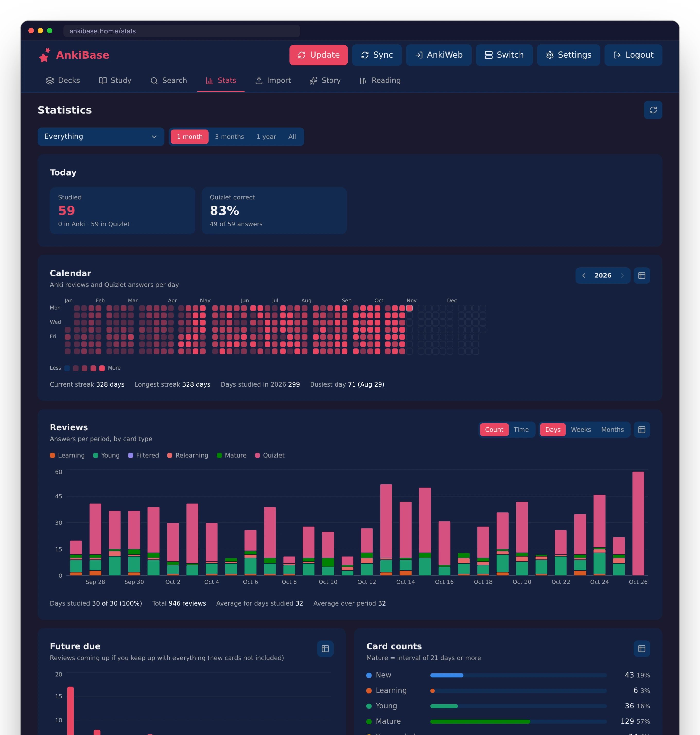Screen dimensions: 700x735
Task: Expand the Everything deck dropdown
Action: 101,137
